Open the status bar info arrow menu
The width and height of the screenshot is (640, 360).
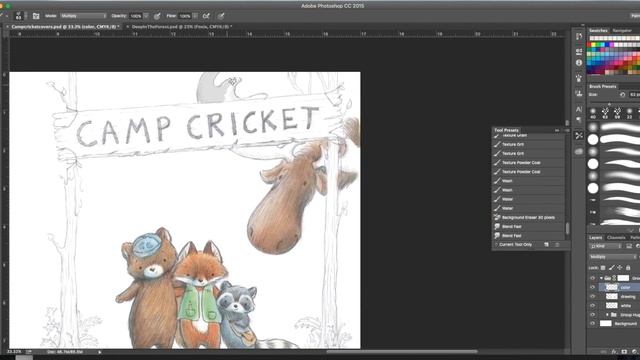pos(100,351)
